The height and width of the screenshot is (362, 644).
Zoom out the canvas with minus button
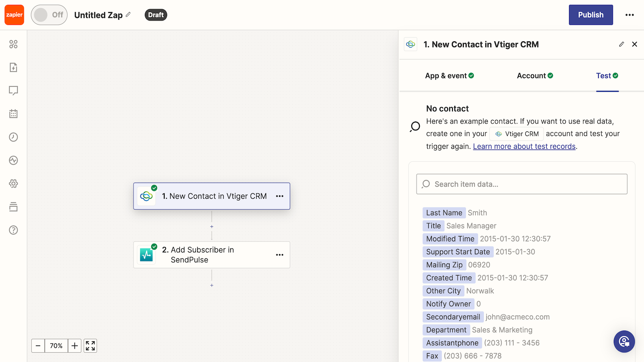click(x=38, y=346)
